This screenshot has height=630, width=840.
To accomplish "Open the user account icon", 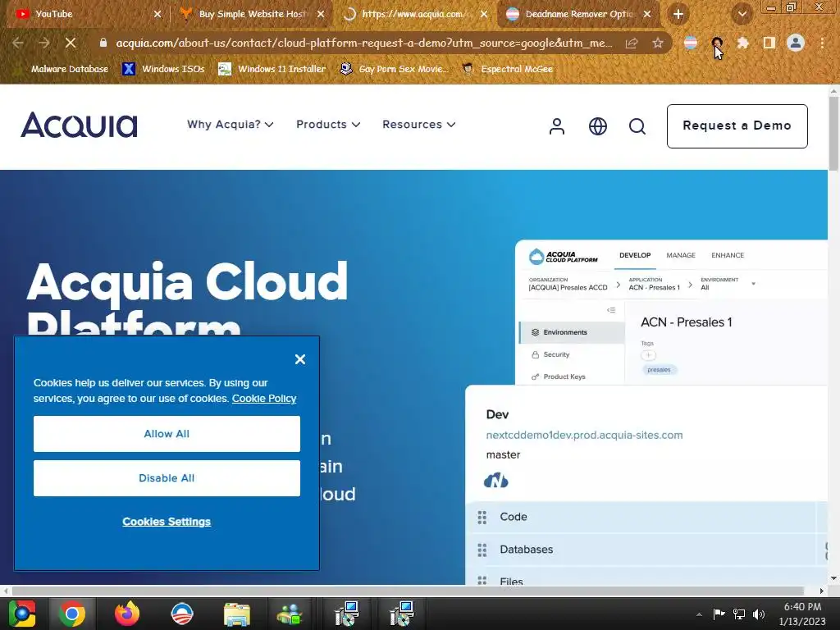I will pos(557,126).
